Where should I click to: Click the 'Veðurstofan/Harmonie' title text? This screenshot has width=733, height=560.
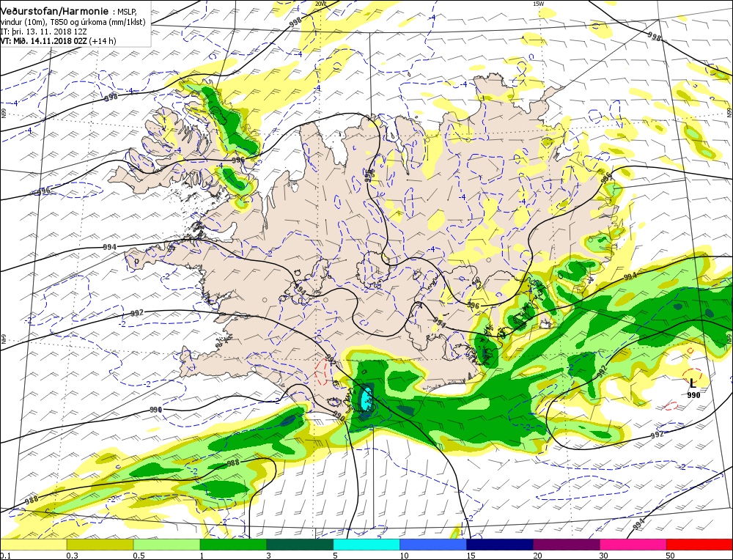54,11
